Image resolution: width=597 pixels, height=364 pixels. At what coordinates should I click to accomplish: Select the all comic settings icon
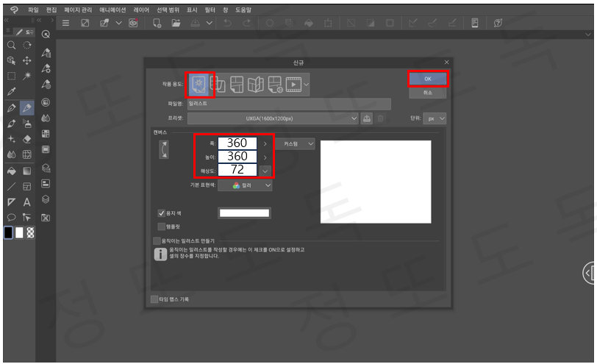(275, 84)
